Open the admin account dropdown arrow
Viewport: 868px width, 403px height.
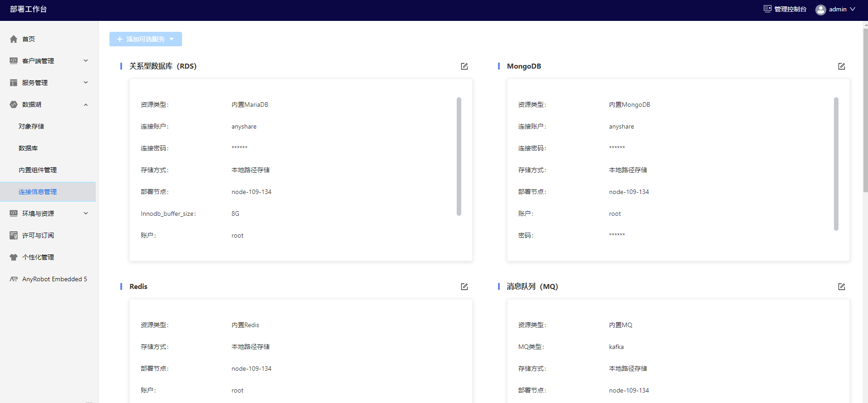coord(853,9)
